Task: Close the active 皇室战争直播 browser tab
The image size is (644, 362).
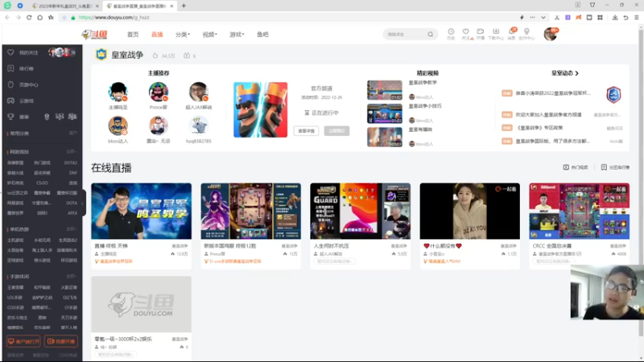Action: click(171, 6)
